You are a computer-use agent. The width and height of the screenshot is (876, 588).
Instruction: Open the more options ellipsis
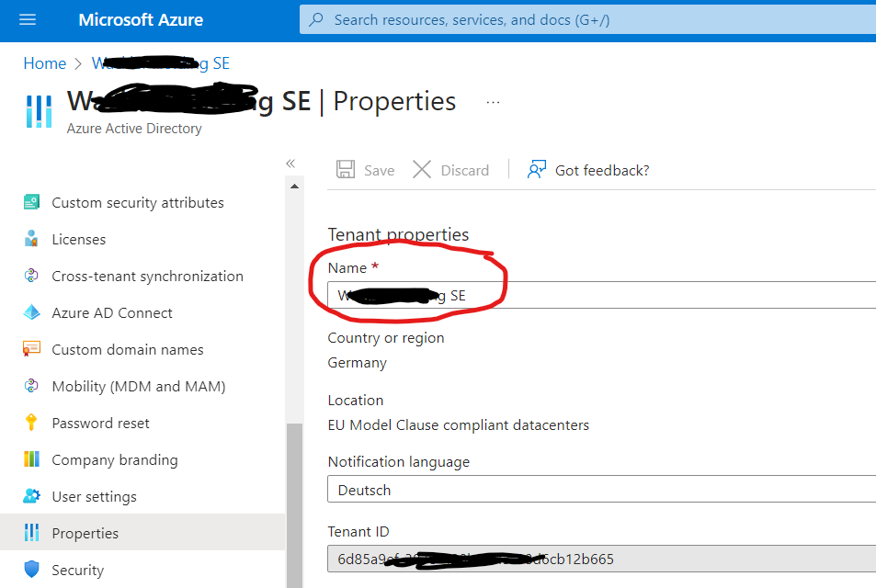(493, 103)
